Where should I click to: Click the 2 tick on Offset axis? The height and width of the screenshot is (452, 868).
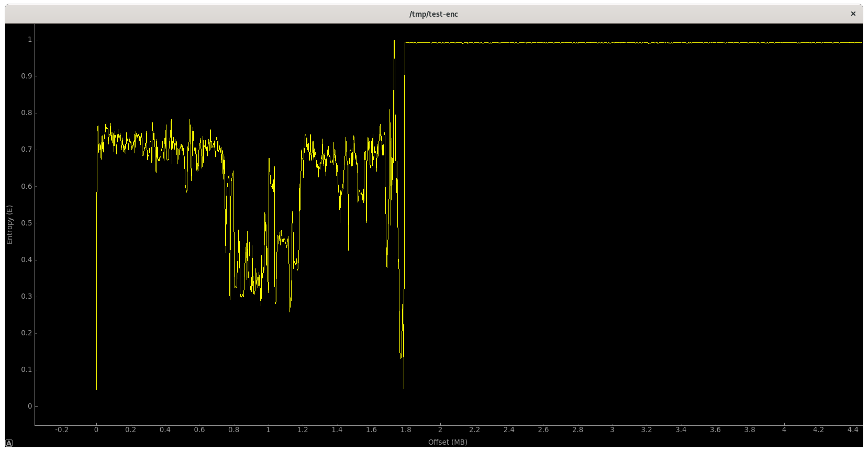click(440, 430)
